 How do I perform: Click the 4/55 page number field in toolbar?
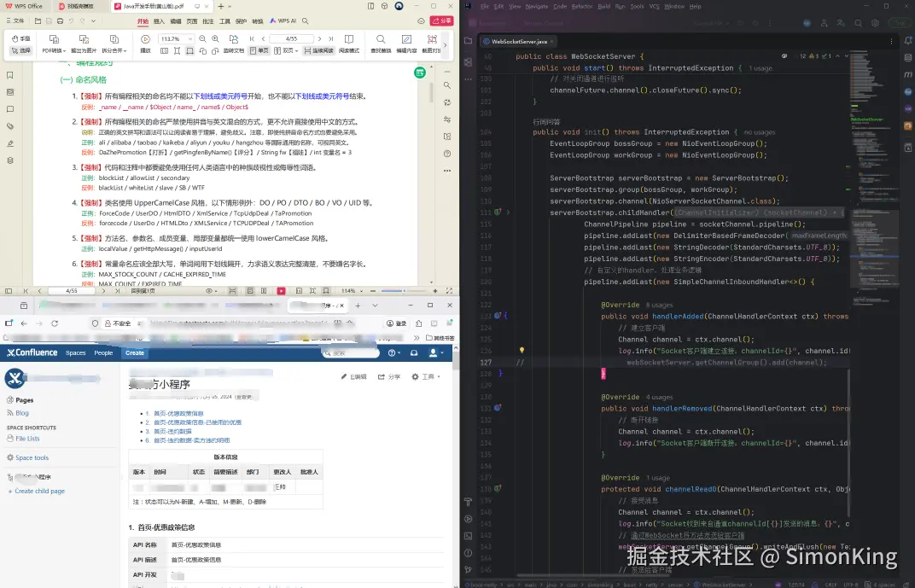291,38
